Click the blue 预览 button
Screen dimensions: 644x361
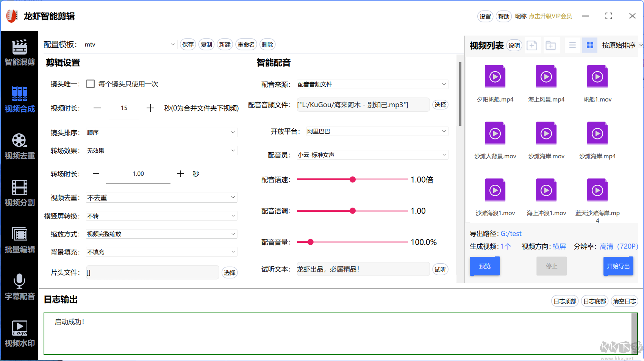[x=485, y=266]
